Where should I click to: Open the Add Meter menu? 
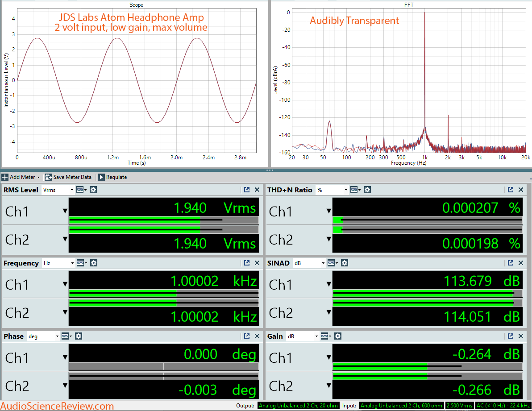coord(21,177)
